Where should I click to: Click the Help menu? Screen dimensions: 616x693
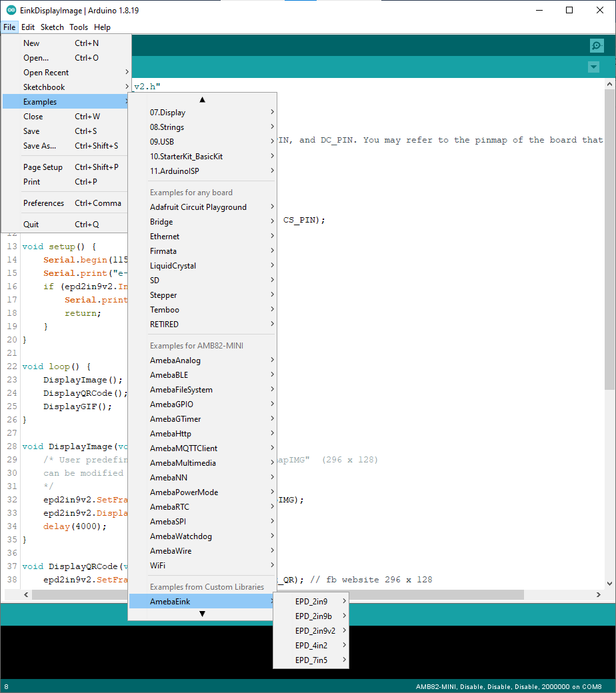click(102, 27)
